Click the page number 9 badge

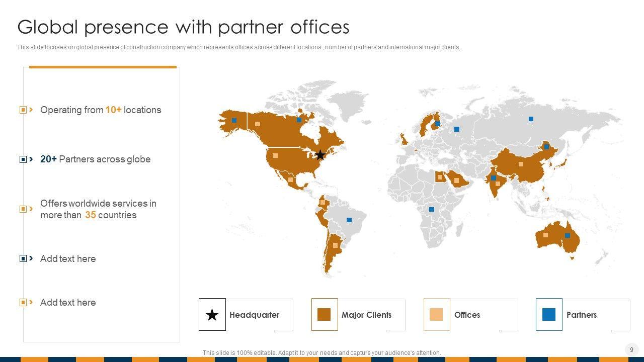click(x=631, y=349)
